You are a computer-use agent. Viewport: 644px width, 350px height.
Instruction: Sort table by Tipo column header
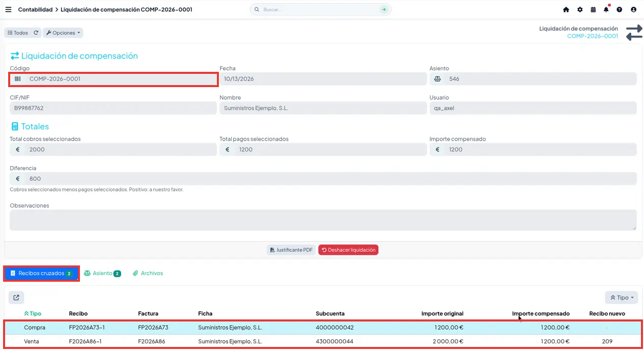[33, 314]
